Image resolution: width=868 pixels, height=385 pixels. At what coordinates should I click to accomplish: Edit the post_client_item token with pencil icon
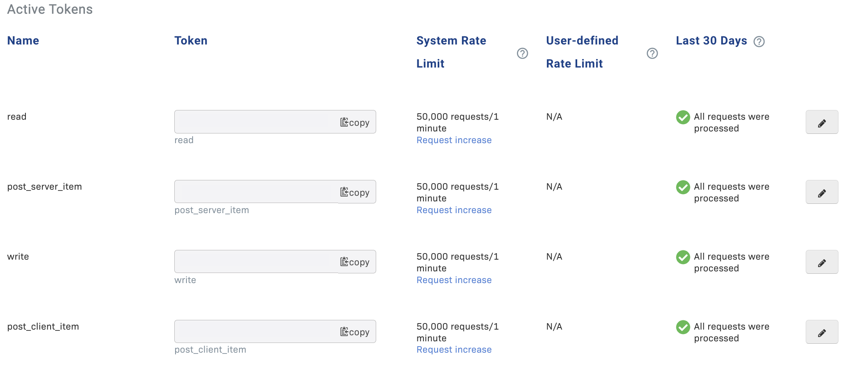point(821,332)
